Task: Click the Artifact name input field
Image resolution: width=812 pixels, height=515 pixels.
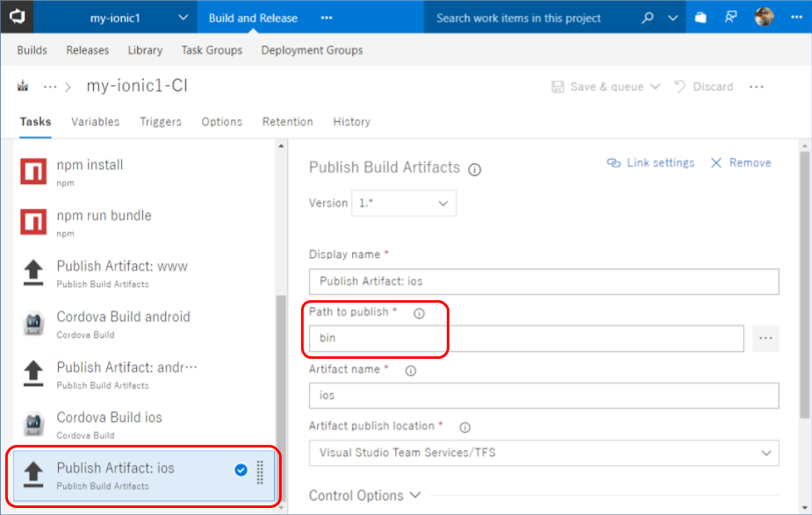Action: coord(543,396)
